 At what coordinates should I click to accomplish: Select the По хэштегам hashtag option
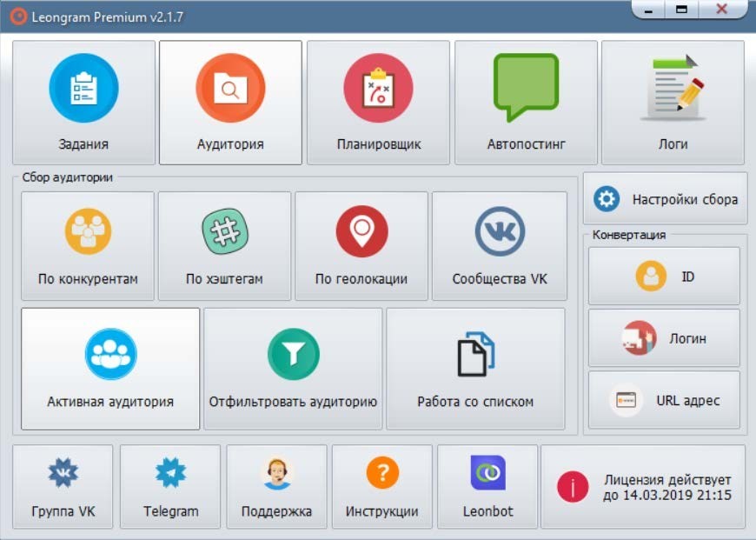(x=224, y=245)
